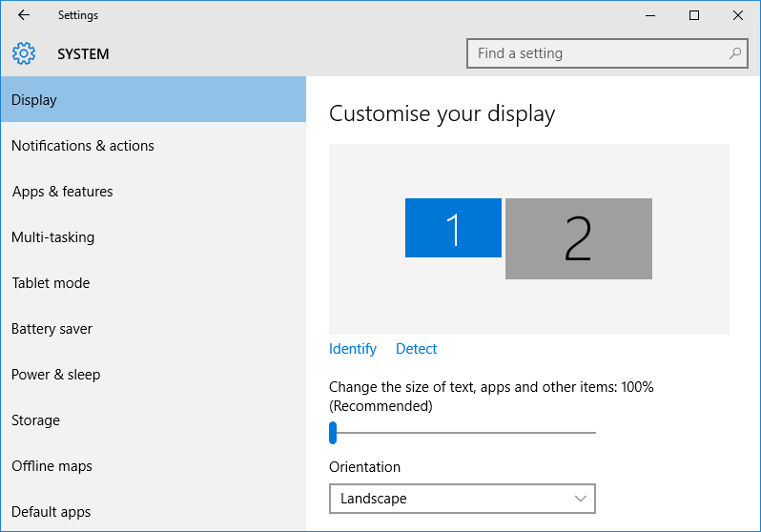Click the System gear icon

(24, 53)
